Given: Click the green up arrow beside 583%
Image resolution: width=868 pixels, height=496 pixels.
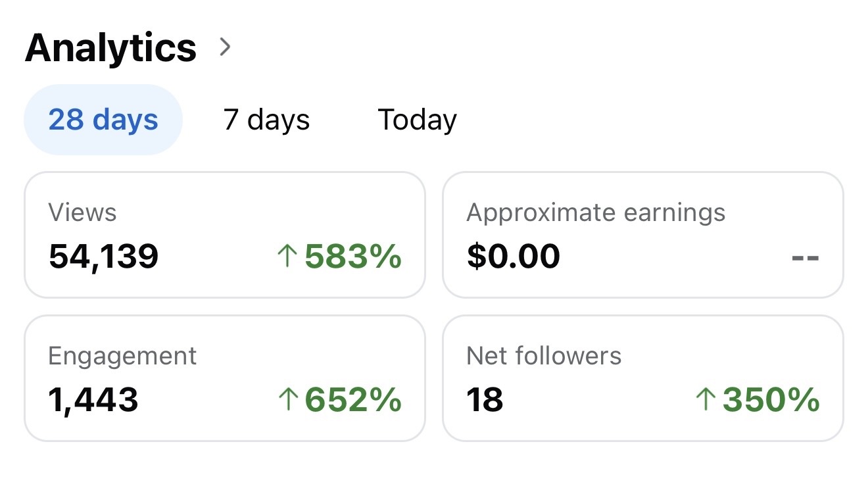Looking at the screenshot, I should (287, 256).
